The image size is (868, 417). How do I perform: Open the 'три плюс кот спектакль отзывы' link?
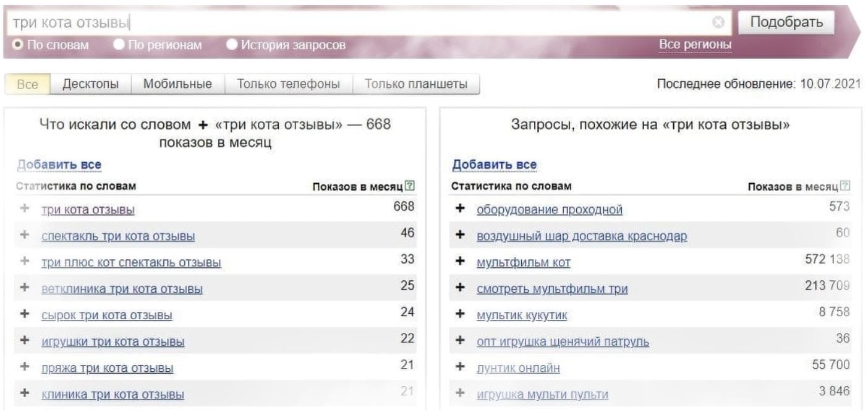point(131,262)
